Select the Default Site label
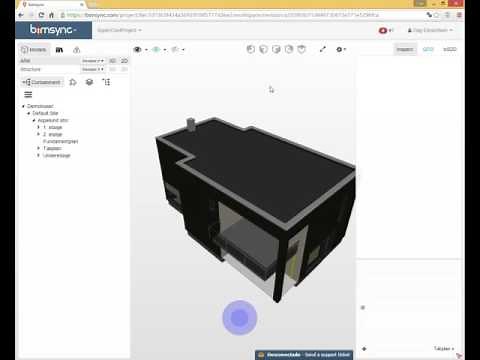 (45, 113)
